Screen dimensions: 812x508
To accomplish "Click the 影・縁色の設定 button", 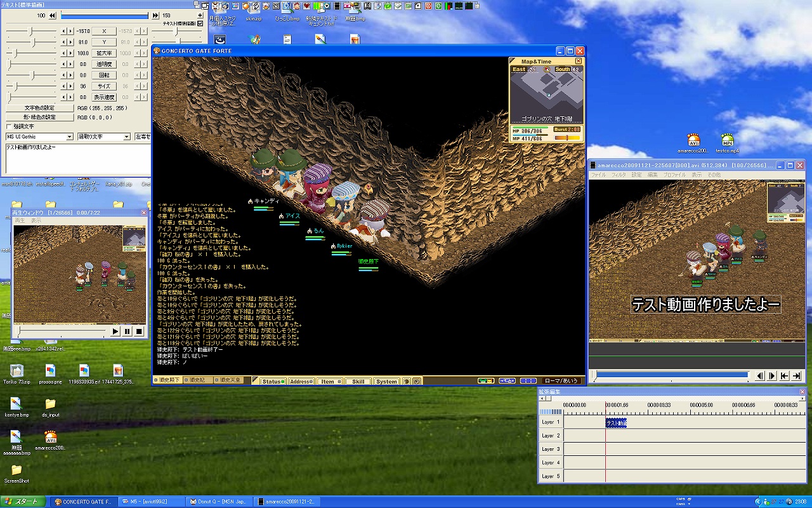I will click(39, 117).
